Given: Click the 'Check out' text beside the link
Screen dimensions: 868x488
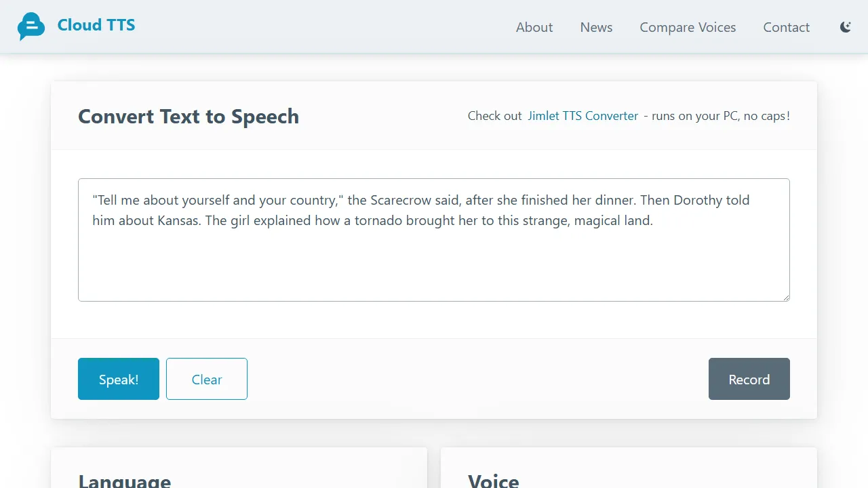Looking at the screenshot, I should click(494, 115).
